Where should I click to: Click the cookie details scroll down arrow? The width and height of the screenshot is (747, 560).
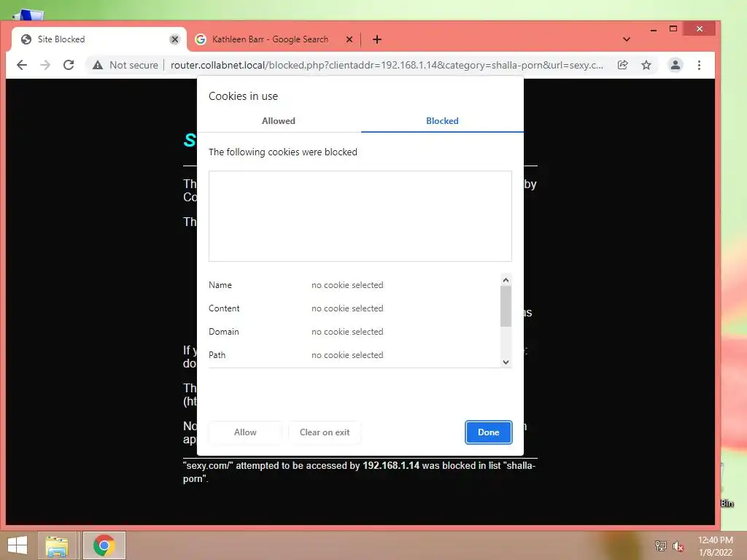506,362
